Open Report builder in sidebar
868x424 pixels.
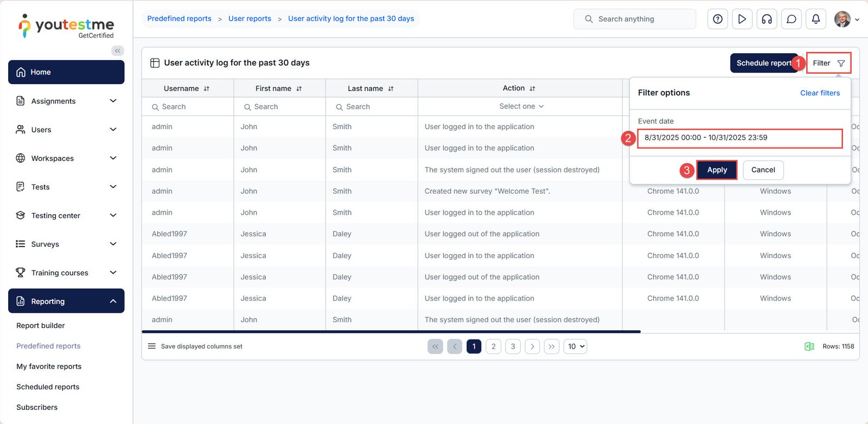41,325
